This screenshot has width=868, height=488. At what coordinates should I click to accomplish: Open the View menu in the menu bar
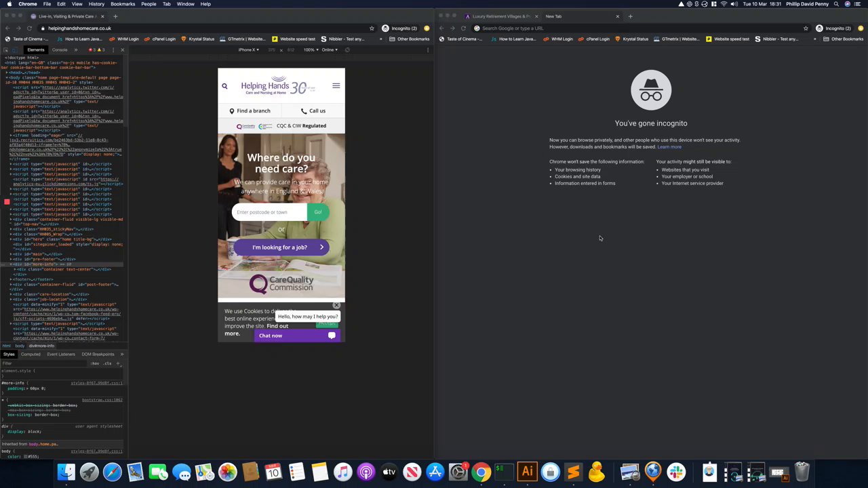(77, 4)
